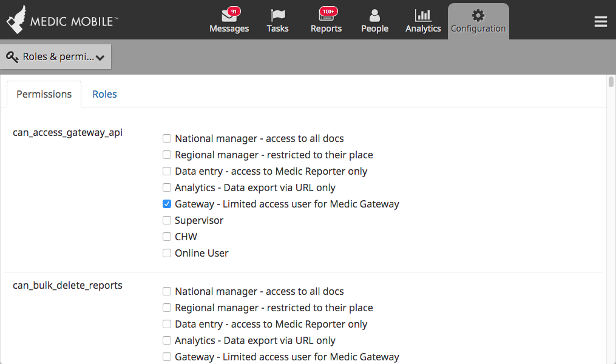Check CHW under can_access_gateway_api
Screen dimensions: 616x364
point(167,237)
